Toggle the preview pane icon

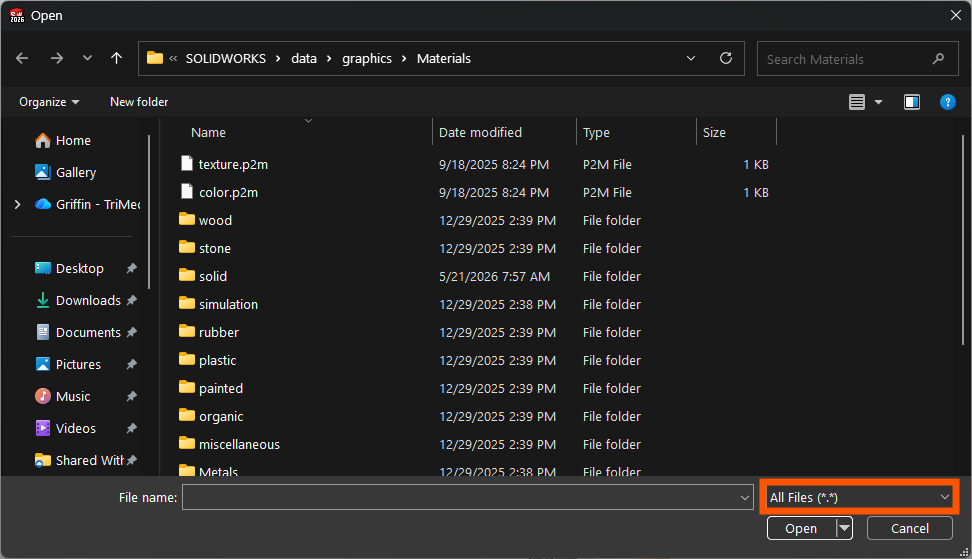click(x=912, y=102)
